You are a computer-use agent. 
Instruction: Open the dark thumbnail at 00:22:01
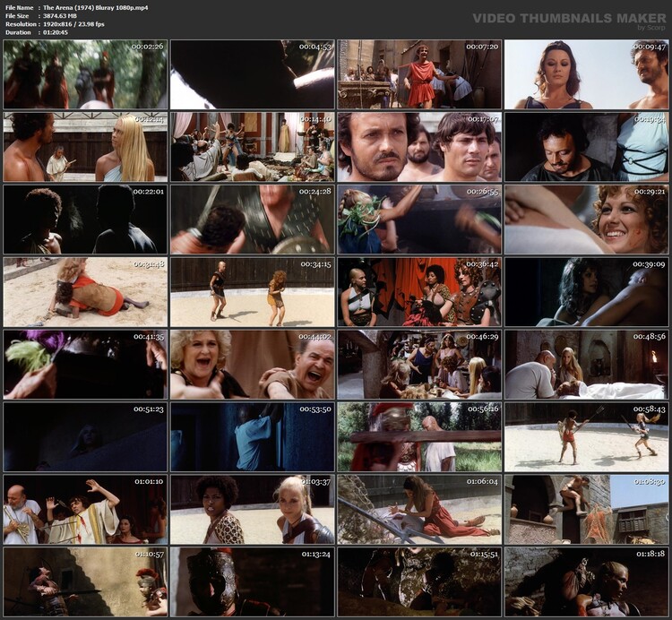coord(85,220)
